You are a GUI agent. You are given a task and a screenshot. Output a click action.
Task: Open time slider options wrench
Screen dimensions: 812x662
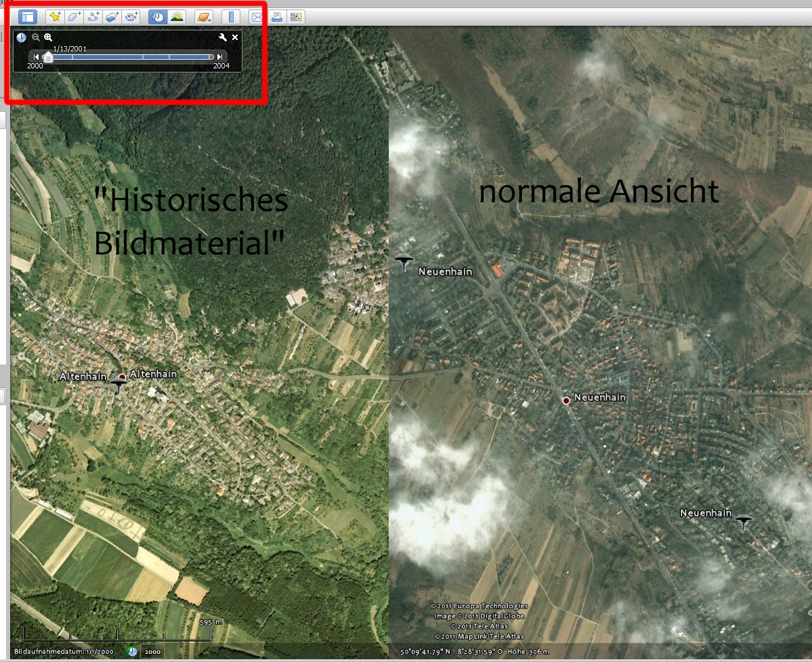222,38
